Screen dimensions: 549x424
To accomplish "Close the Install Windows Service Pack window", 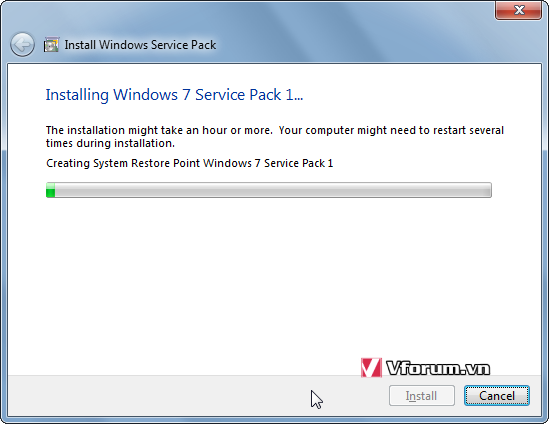I will click(x=519, y=10).
